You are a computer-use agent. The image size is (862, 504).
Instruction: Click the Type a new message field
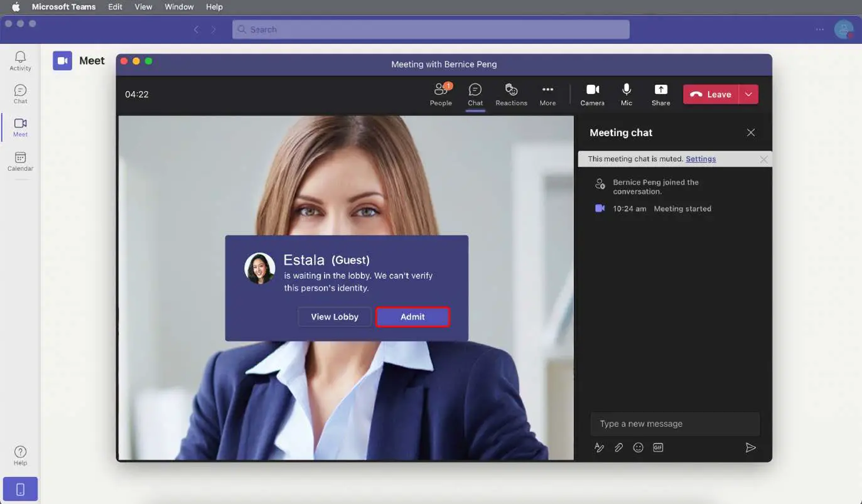[675, 424]
